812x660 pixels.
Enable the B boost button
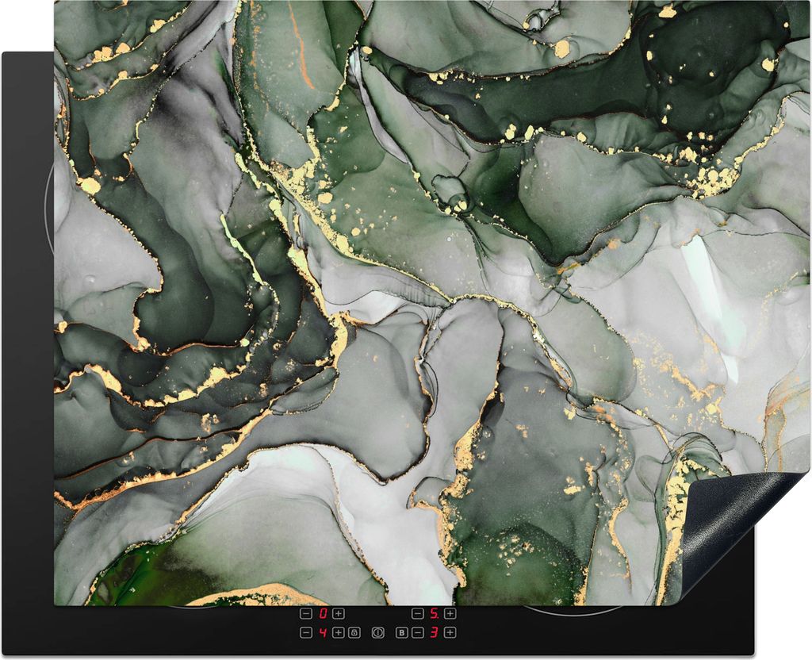pyautogui.click(x=402, y=632)
